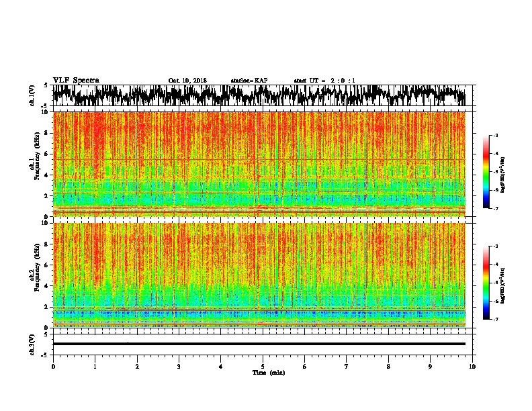
Task: Click time axis tick label '8'
Action: click(388, 367)
